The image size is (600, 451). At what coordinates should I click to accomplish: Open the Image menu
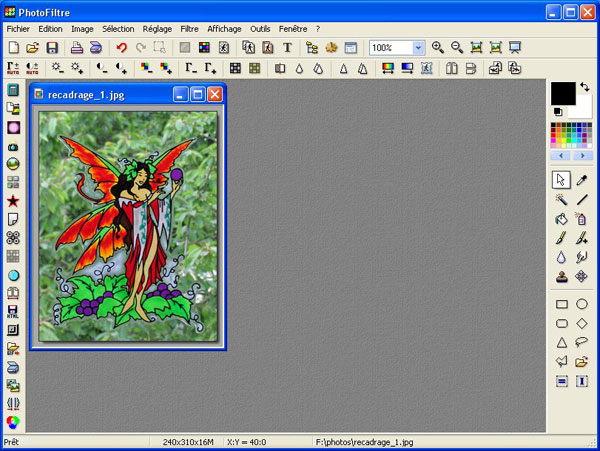pyautogui.click(x=82, y=29)
